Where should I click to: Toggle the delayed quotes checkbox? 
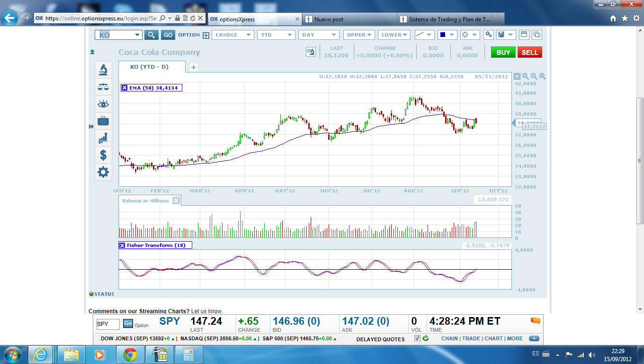[417, 338]
